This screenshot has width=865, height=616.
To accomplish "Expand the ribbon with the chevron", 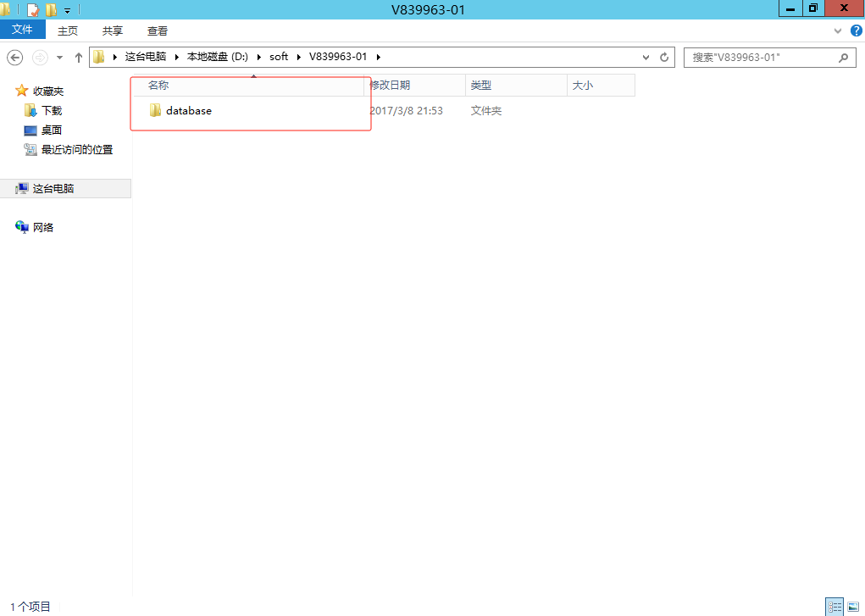I will pos(838,31).
